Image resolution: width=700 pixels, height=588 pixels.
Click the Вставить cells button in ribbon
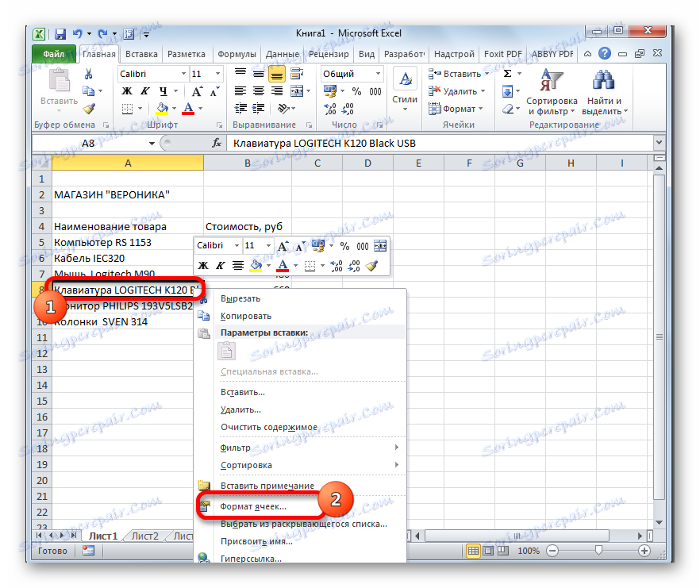point(458,74)
